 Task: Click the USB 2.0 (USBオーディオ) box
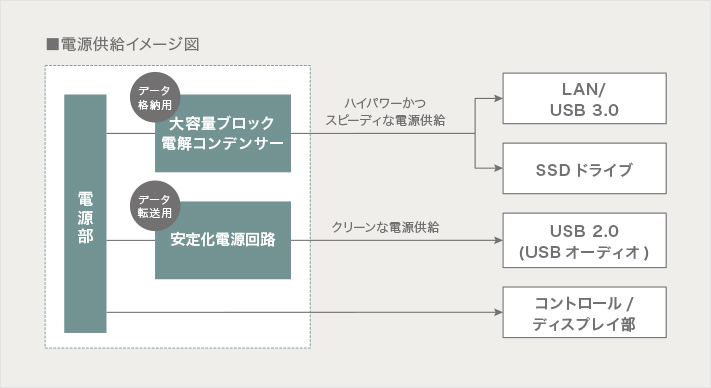(584, 240)
